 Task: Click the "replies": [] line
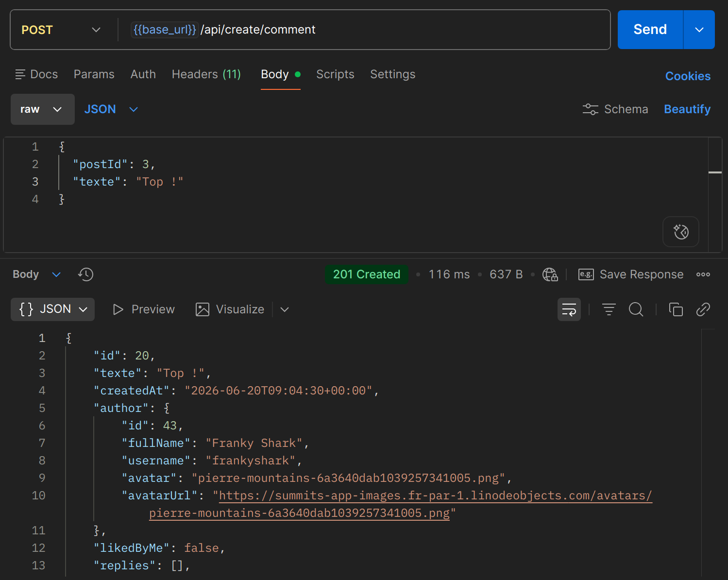click(142, 565)
